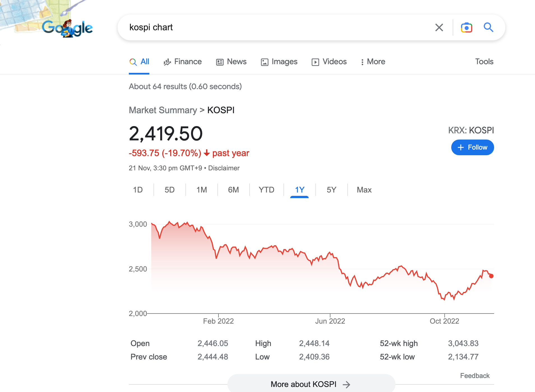Screen dimensions: 535x392
Task: Open the search Tools menu
Action: click(x=484, y=62)
